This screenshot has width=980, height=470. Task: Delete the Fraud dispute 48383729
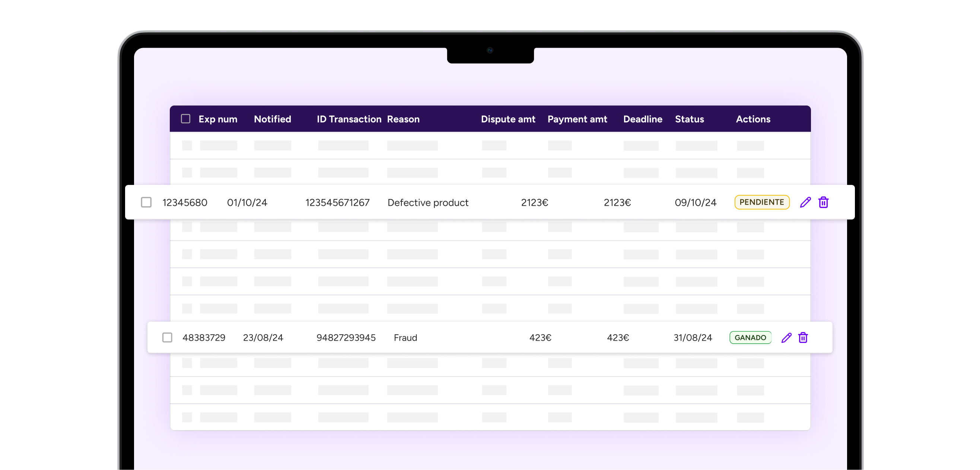(803, 337)
